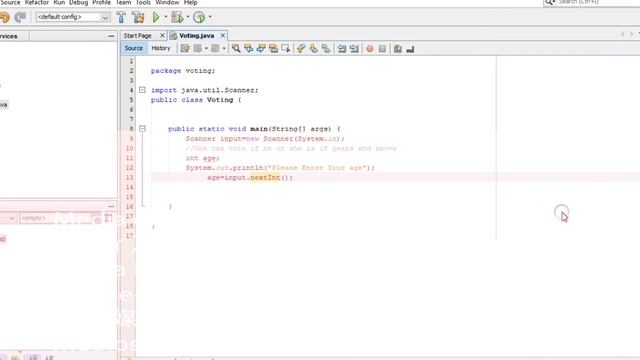Screen dimensions: 640x360
Task: Click the 'int age;' declaration line
Action: click(x=202, y=158)
